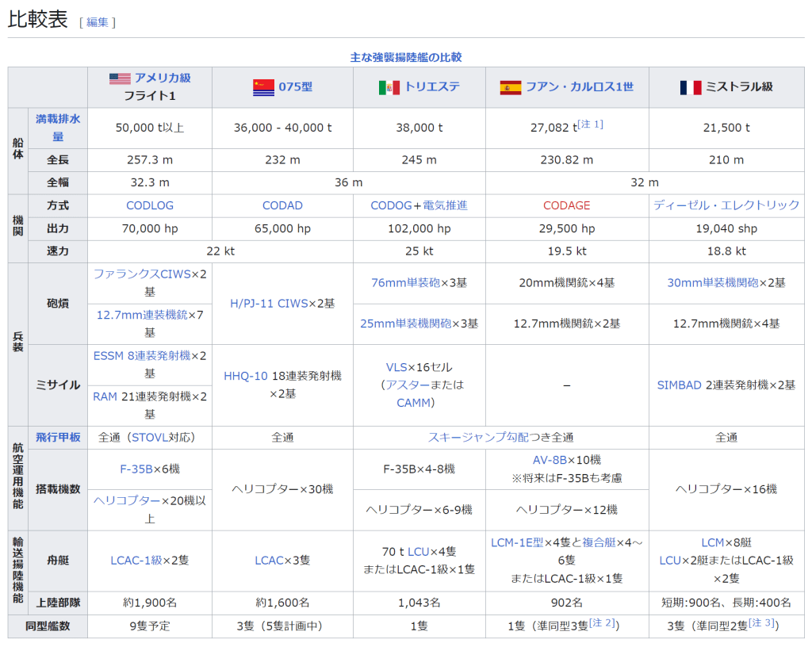Open the ファランクスCIWS link
Image resolution: width=812 pixels, height=647 pixels.
point(141,274)
